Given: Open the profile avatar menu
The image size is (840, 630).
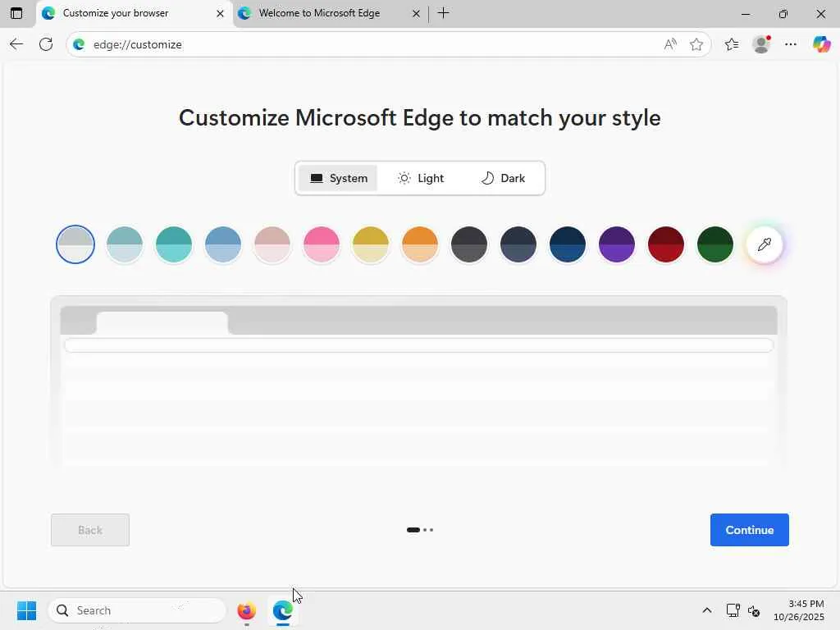Looking at the screenshot, I should pos(761,44).
